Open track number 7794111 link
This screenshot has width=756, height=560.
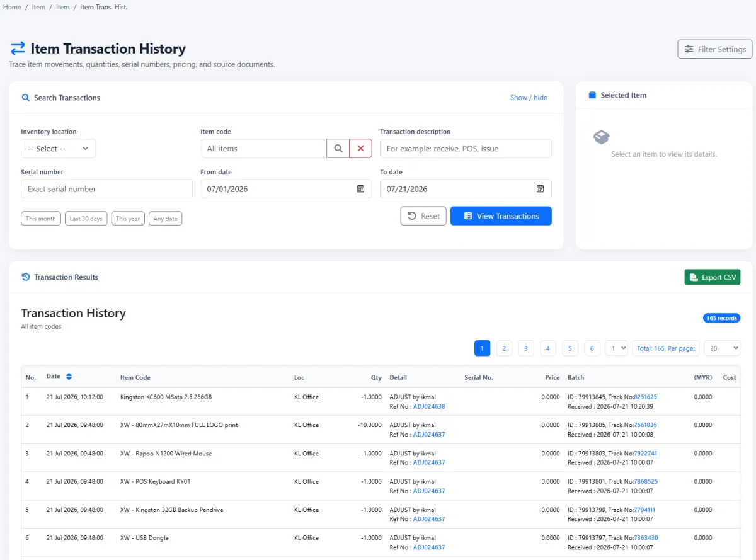click(644, 510)
